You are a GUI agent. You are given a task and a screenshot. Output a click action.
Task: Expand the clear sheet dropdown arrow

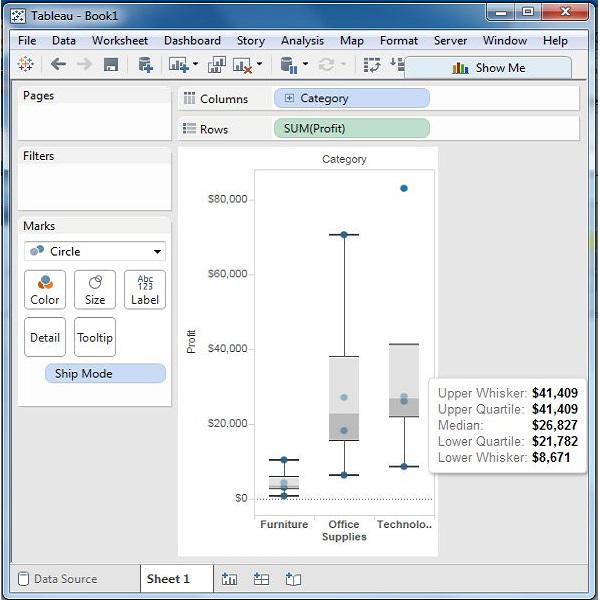tap(259, 64)
